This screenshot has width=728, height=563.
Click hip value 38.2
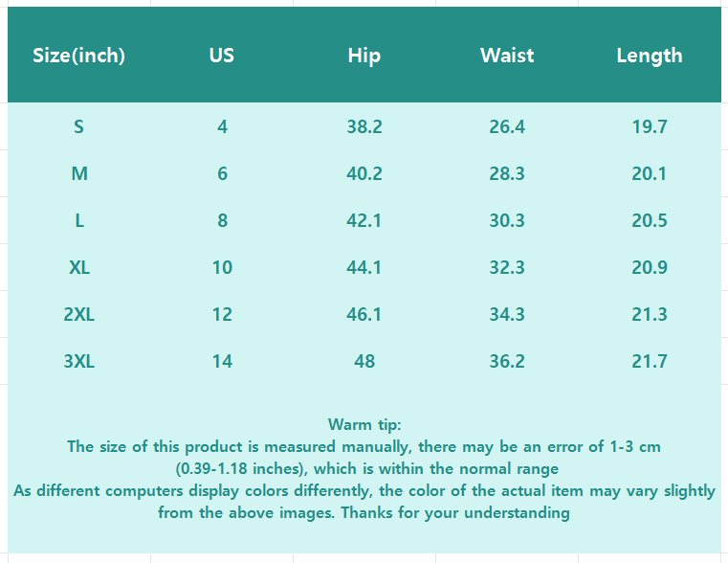[x=364, y=126]
